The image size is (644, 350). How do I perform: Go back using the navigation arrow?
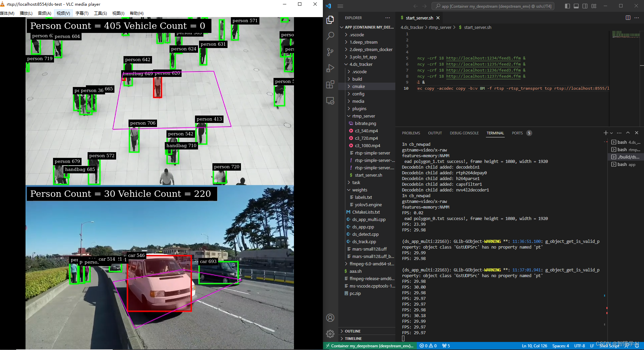(x=415, y=6)
